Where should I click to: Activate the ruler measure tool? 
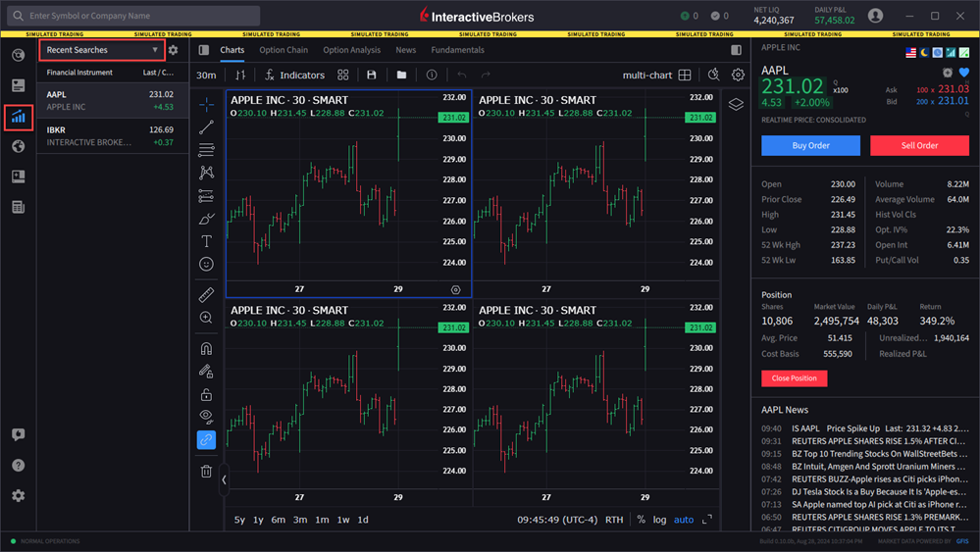[x=206, y=295]
